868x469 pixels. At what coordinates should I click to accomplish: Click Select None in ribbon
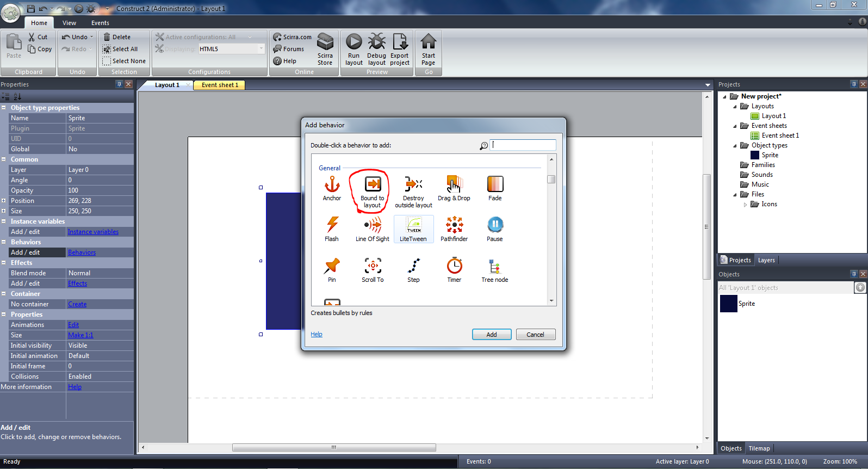click(x=124, y=61)
